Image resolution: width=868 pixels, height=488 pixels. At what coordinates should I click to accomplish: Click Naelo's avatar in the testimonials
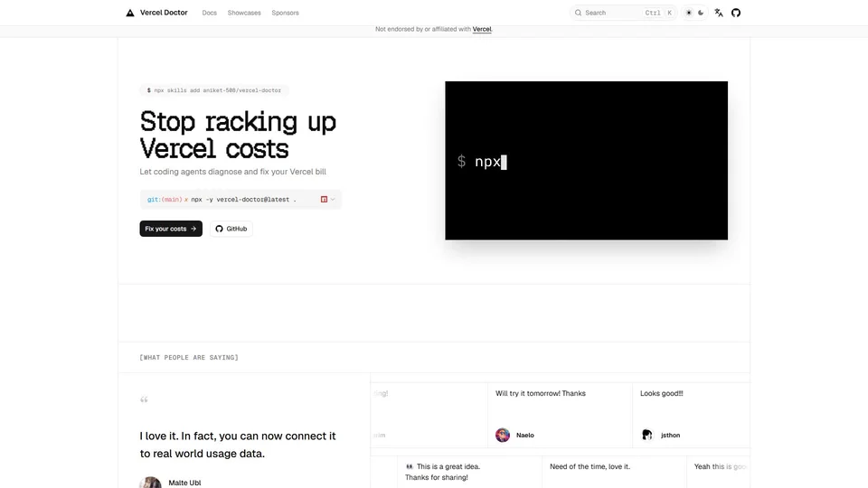(503, 435)
